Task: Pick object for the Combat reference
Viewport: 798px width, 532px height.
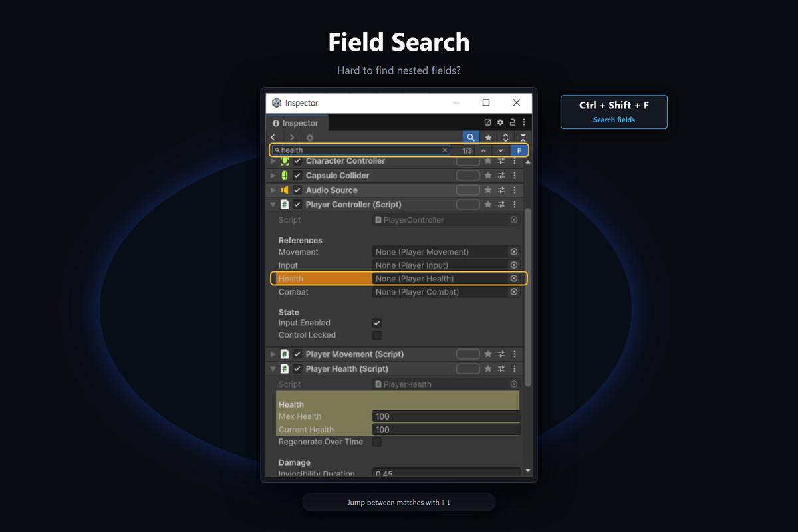Action: (x=514, y=292)
